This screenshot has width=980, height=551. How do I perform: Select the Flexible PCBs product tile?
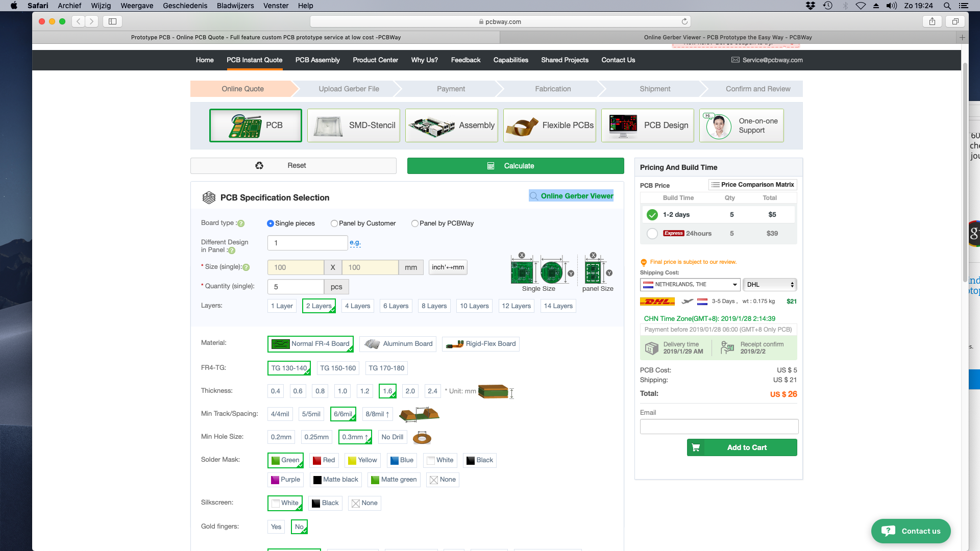click(550, 126)
